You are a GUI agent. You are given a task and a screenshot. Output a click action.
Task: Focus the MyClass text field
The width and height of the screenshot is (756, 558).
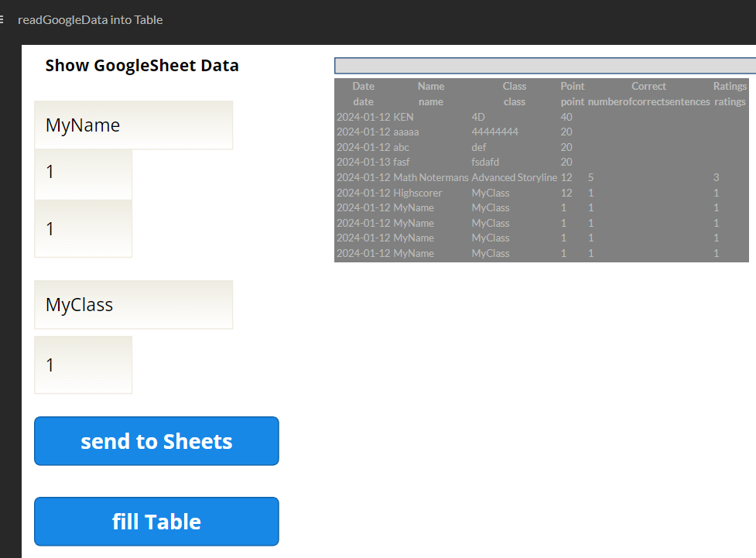point(133,304)
